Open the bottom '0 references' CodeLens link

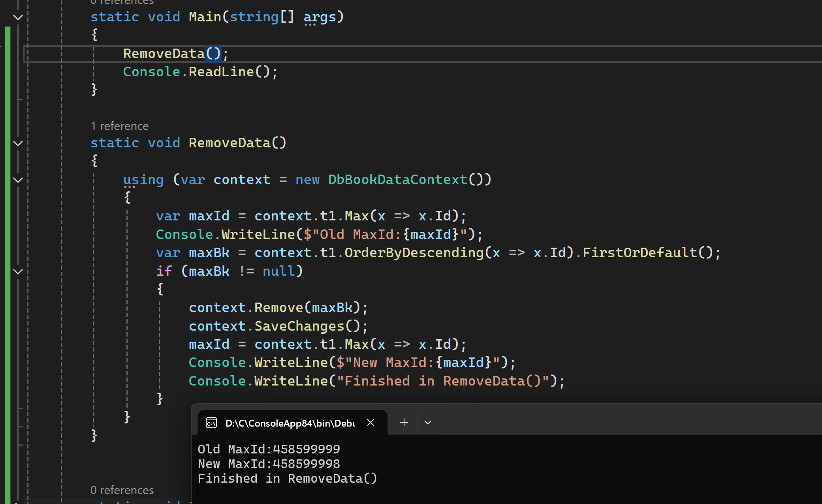pos(122,490)
